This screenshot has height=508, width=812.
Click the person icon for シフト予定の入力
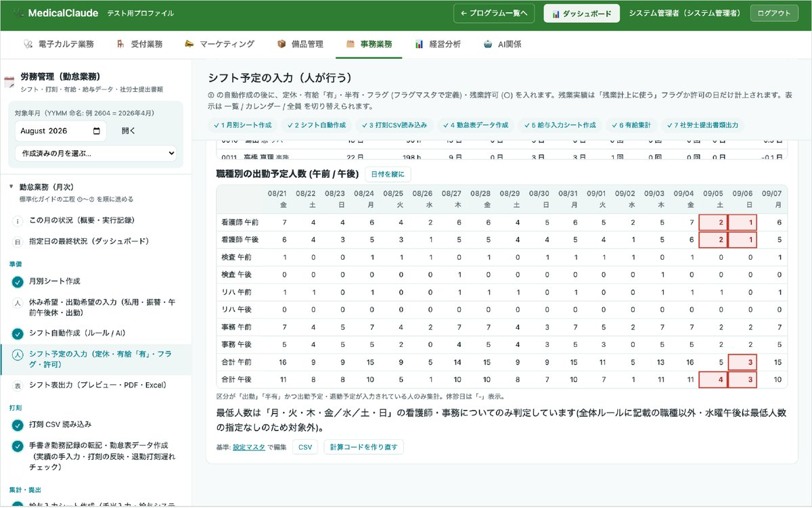(18, 354)
